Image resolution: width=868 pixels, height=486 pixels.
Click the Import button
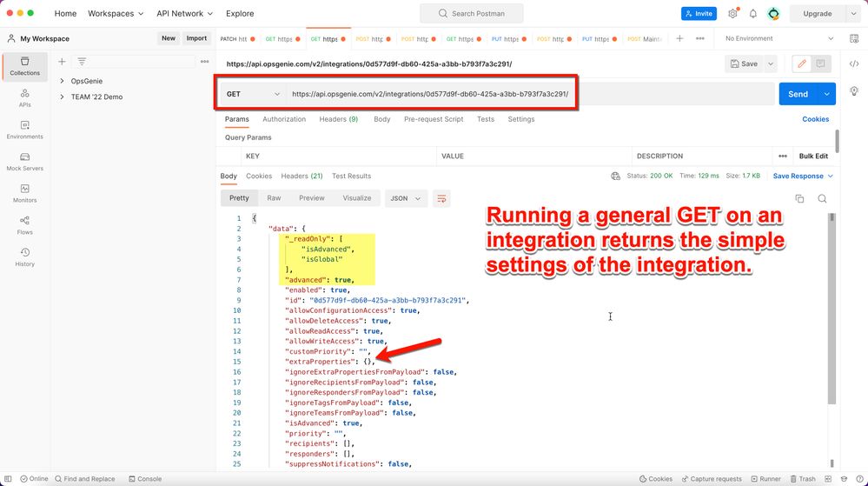pyautogui.click(x=196, y=38)
